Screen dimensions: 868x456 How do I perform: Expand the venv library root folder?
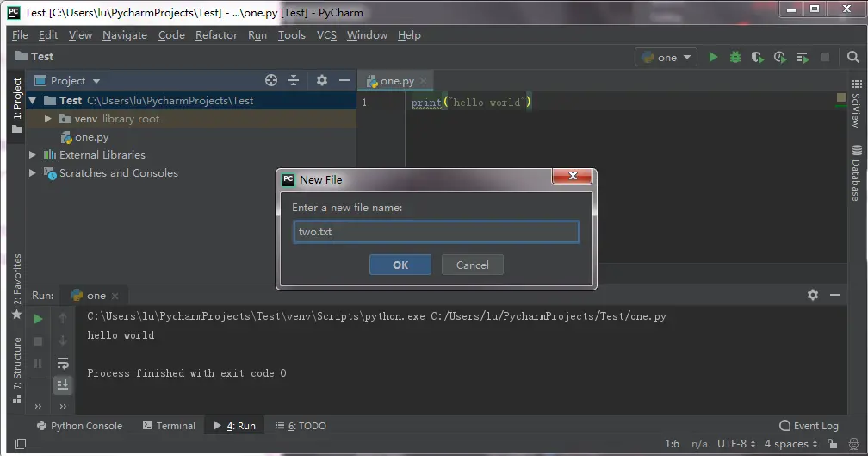tap(47, 119)
